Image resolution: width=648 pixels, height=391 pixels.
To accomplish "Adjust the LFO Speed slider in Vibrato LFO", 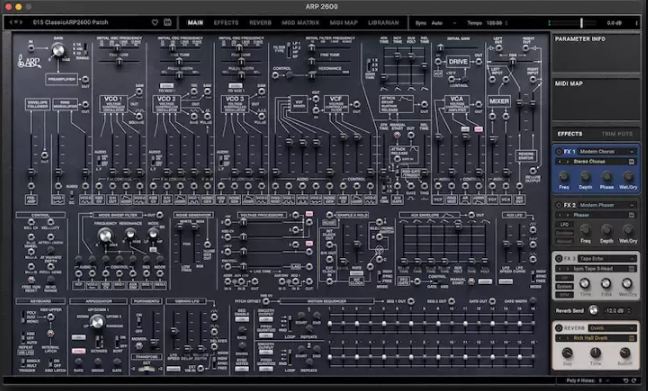I will click(x=175, y=331).
